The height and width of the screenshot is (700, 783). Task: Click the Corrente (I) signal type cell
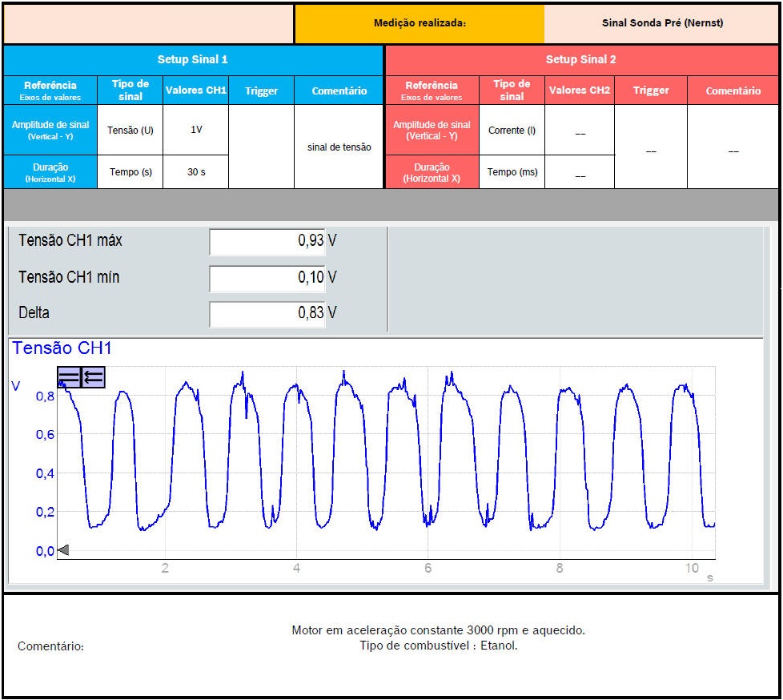[x=512, y=130]
